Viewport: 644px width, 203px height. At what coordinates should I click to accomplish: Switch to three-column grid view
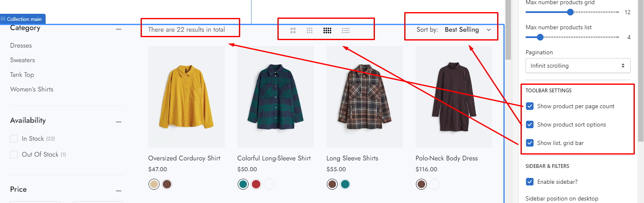click(x=310, y=30)
